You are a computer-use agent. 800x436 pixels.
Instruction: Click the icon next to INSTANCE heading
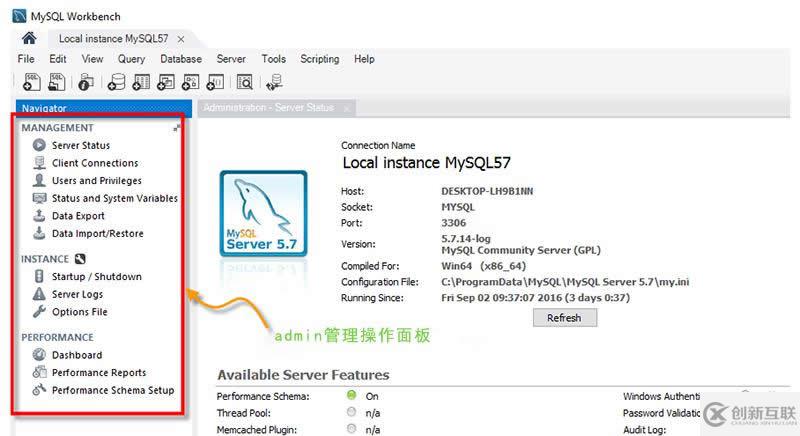(80, 259)
